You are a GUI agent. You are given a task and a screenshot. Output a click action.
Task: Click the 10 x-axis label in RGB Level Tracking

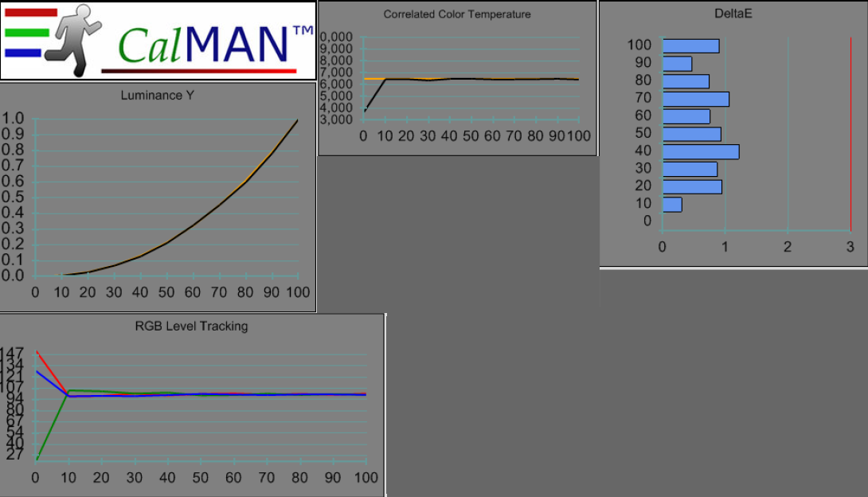pyautogui.click(x=68, y=478)
